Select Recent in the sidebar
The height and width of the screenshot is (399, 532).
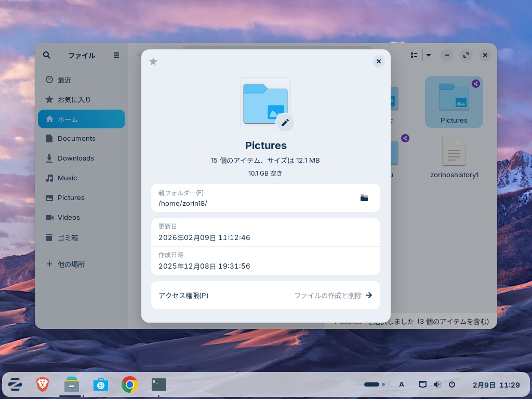(x=64, y=80)
